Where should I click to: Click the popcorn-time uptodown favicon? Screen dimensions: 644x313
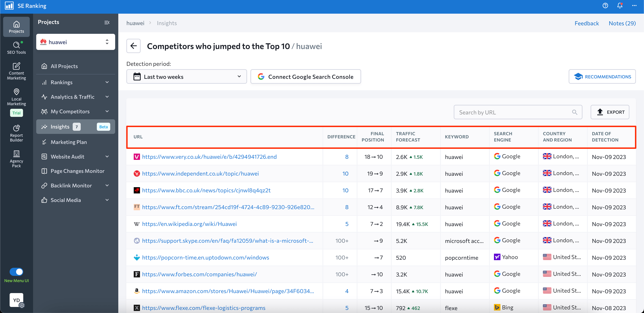(x=137, y=257)
